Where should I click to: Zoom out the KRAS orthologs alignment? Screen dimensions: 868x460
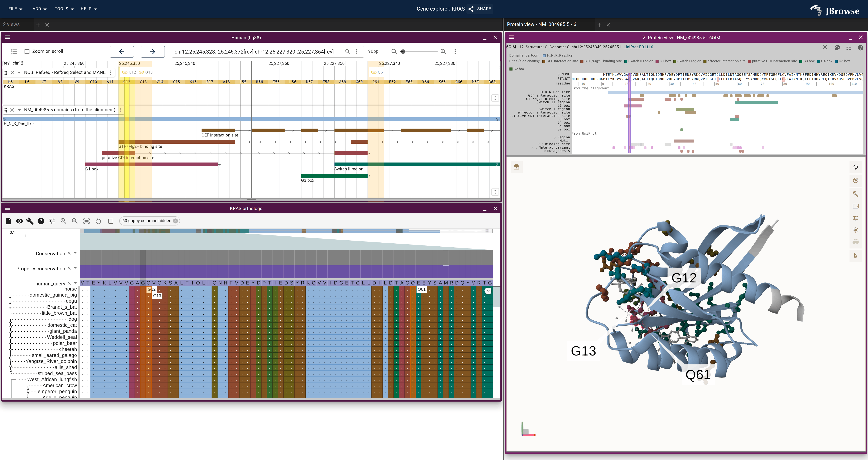(x=75, y=221)
